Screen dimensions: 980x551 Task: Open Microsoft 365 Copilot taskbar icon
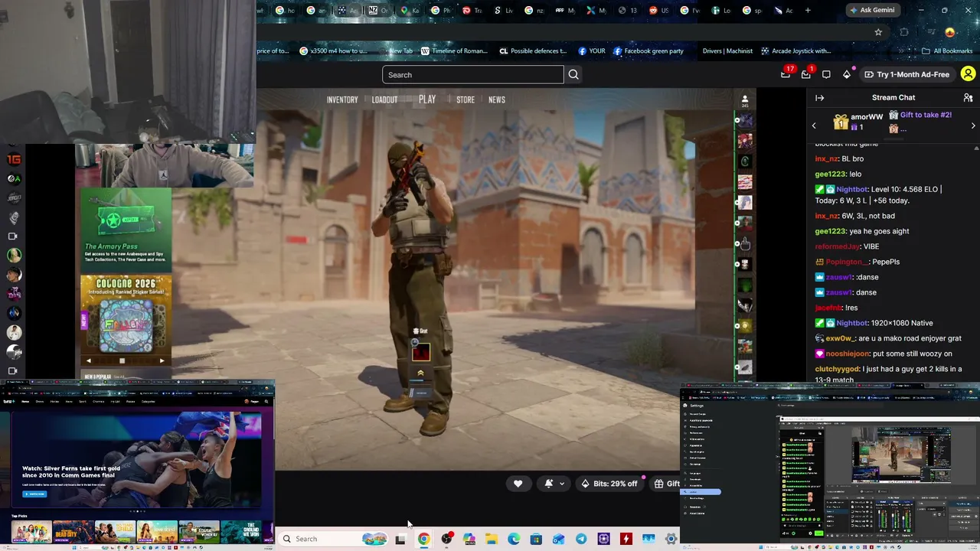click(469, 539)
